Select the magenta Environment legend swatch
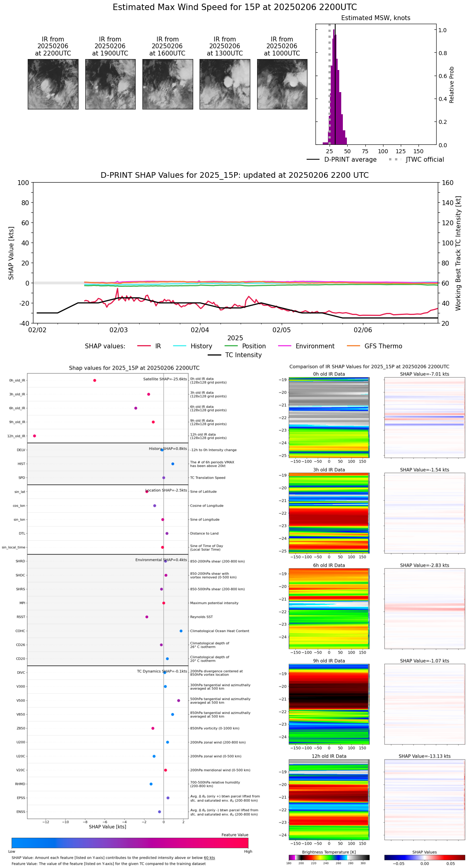470x868 pixels. point(284,346)
